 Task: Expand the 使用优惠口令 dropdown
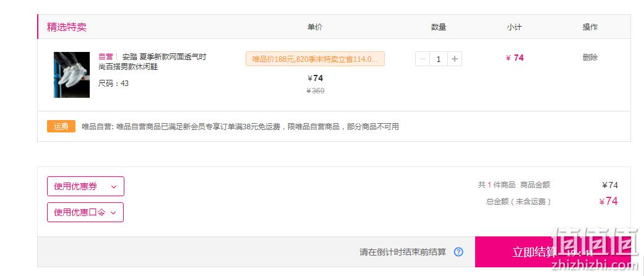coord(85,212)
